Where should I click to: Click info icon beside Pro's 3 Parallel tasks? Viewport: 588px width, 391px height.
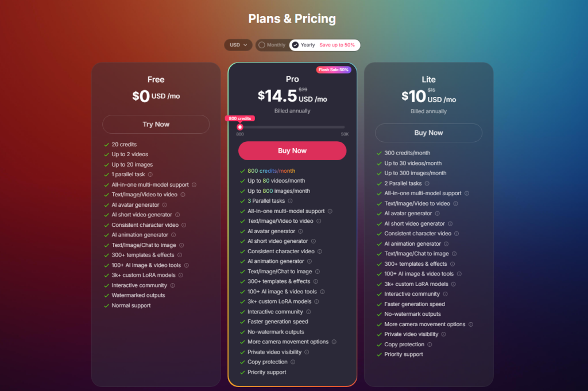coord(290,201)
